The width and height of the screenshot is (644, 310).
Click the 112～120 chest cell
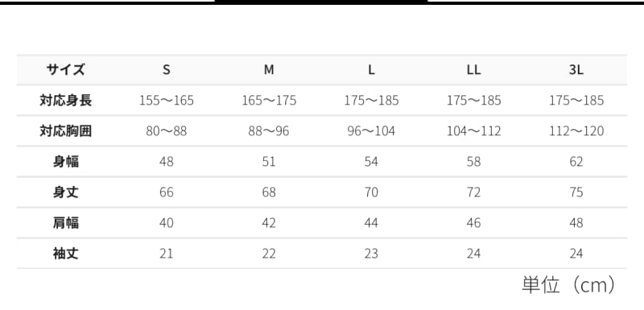[x=576, y=131]
